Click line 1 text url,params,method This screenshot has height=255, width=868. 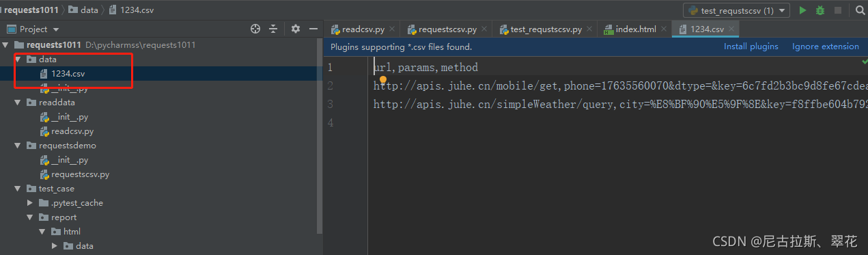pos(425,68)
